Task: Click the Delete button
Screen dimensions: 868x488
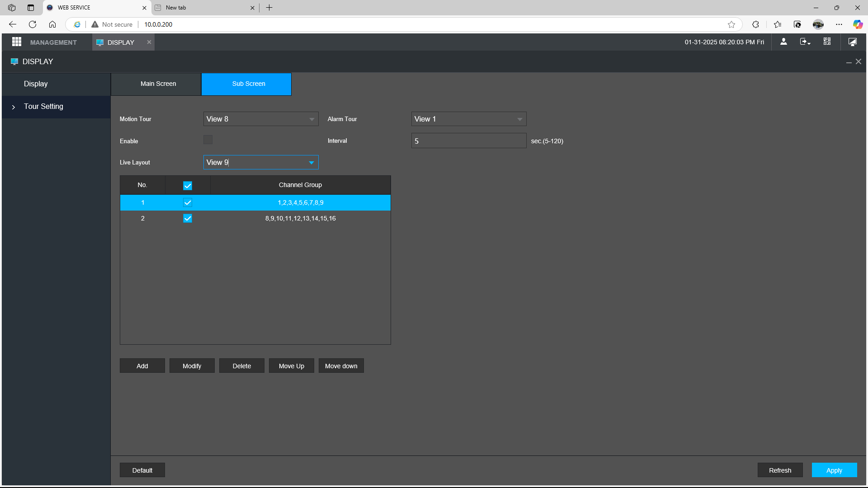Action: coord(242,366)
